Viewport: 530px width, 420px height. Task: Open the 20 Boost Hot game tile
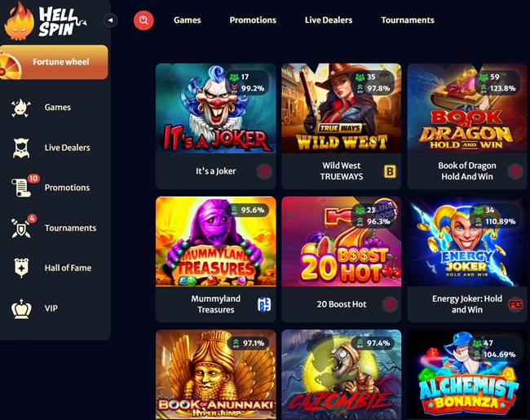pyautogui.click(x=342, y=241)
